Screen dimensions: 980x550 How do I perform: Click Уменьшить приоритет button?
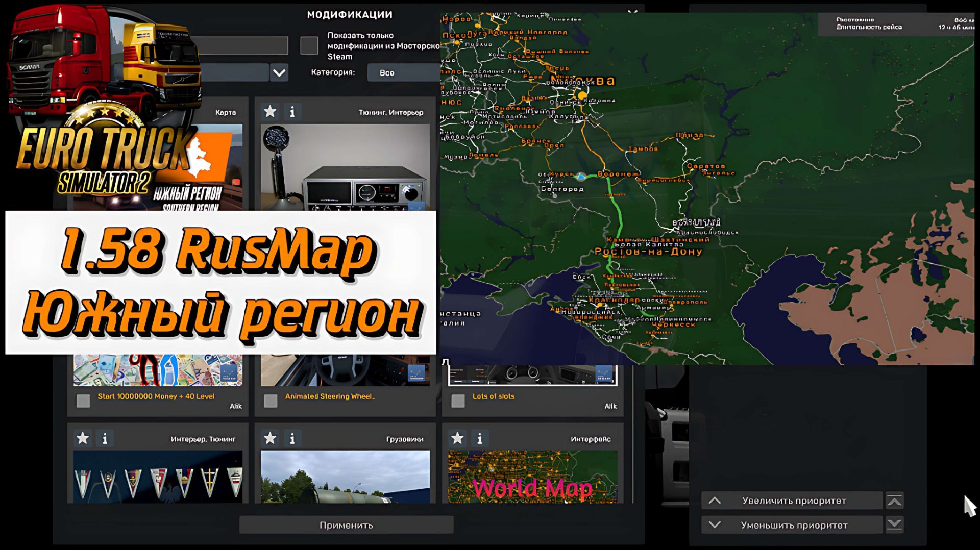tap(792, 524)
